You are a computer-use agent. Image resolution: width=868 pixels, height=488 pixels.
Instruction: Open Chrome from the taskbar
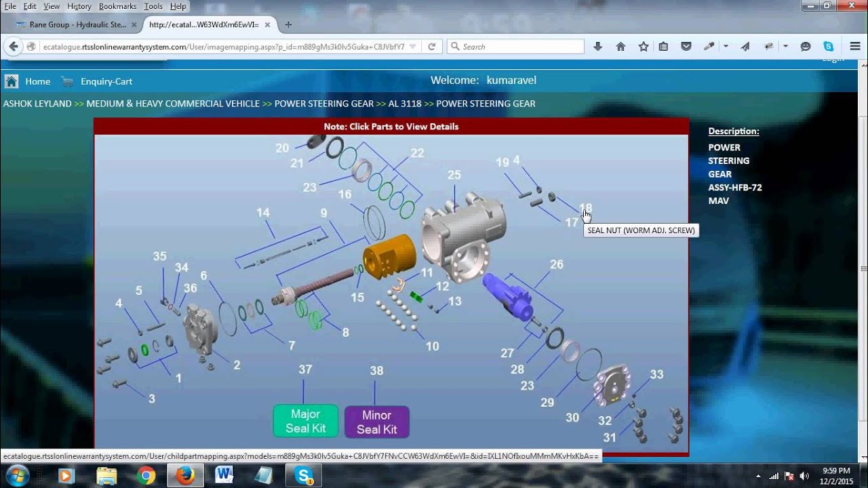[145, 475]
